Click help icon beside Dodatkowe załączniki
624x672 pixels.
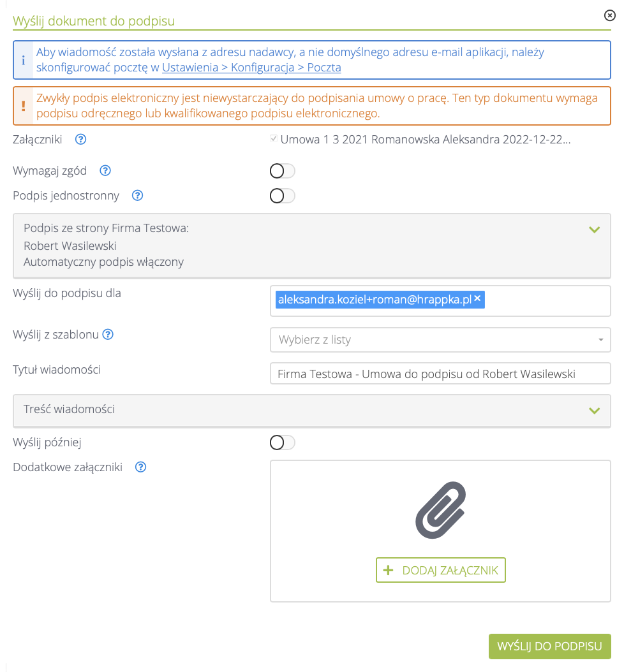click(141, 467)
